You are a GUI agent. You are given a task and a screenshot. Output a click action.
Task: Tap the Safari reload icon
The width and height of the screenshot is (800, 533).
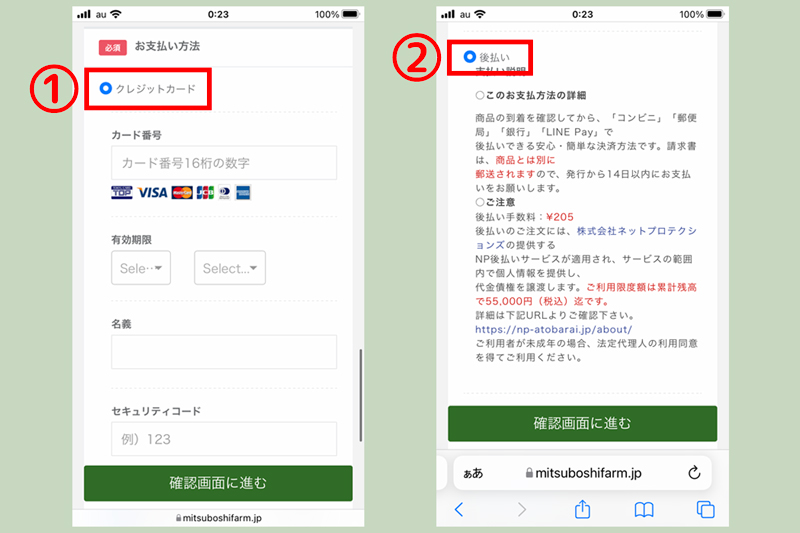click(x=694, y=473)
